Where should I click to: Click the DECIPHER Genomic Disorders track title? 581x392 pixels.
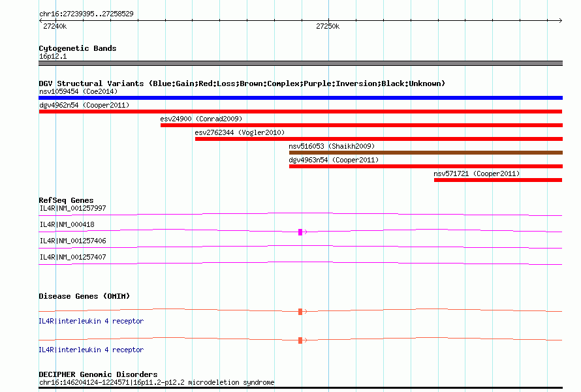click(98, 374)
